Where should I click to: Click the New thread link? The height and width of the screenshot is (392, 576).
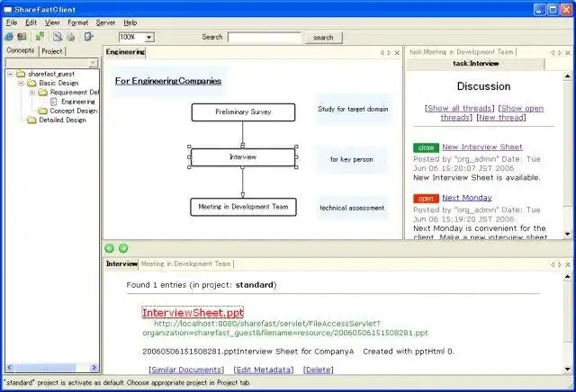(x=501, y=118)
